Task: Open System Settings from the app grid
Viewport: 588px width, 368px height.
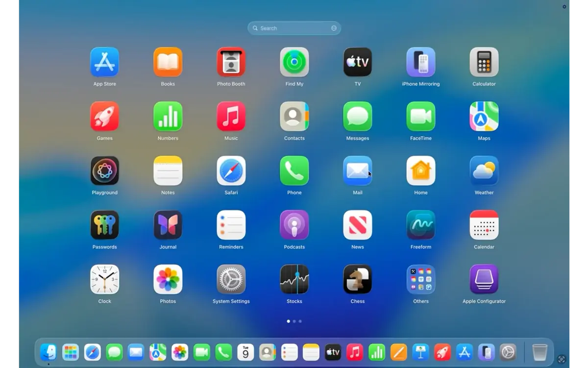Action: click(x=231, y=280)
